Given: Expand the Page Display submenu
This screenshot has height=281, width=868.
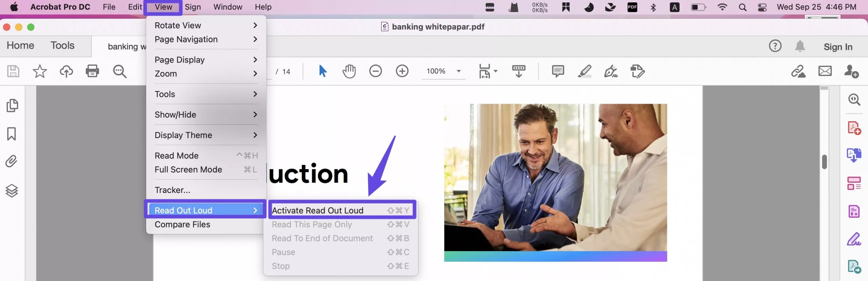Looking at the screenshot, I should pyautogui.click(x=206, y=60).
